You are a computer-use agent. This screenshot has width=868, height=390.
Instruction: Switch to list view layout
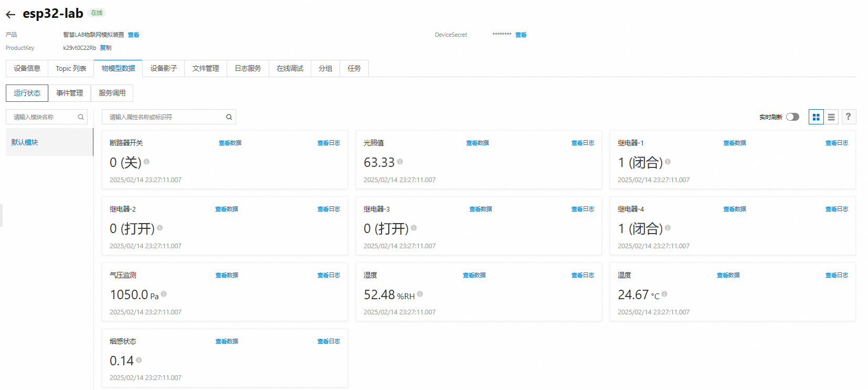pos(831,117)
